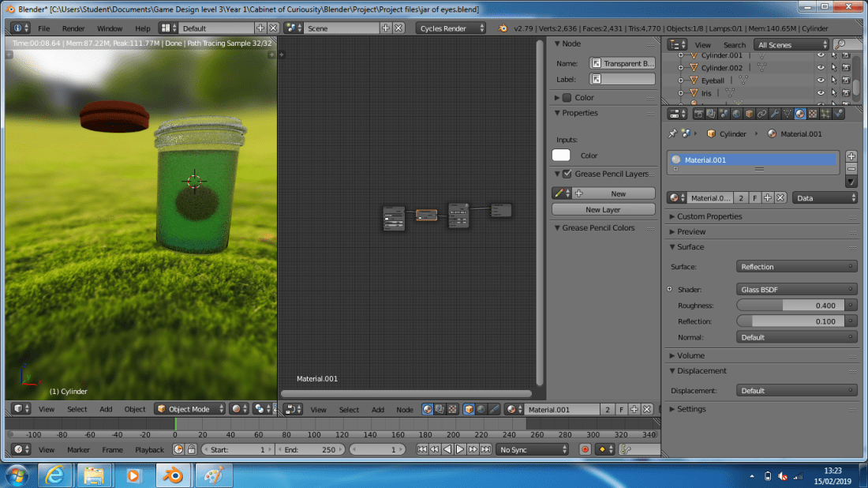Expand the Volume panel
Image resolution: width=868 pixels, height=488 pixels.
690,355
